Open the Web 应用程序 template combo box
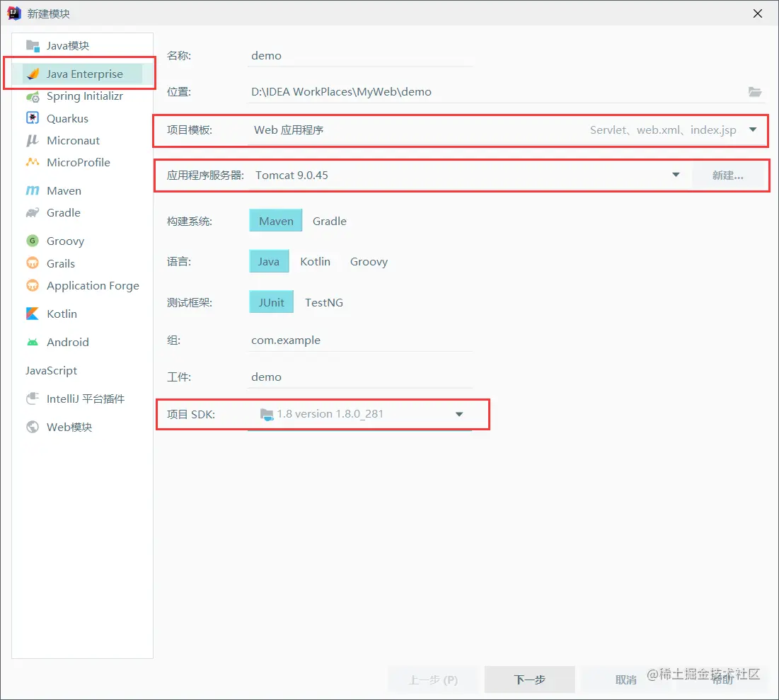The height and width of the screenshot is (700, 779). click(x=507, y=130)
